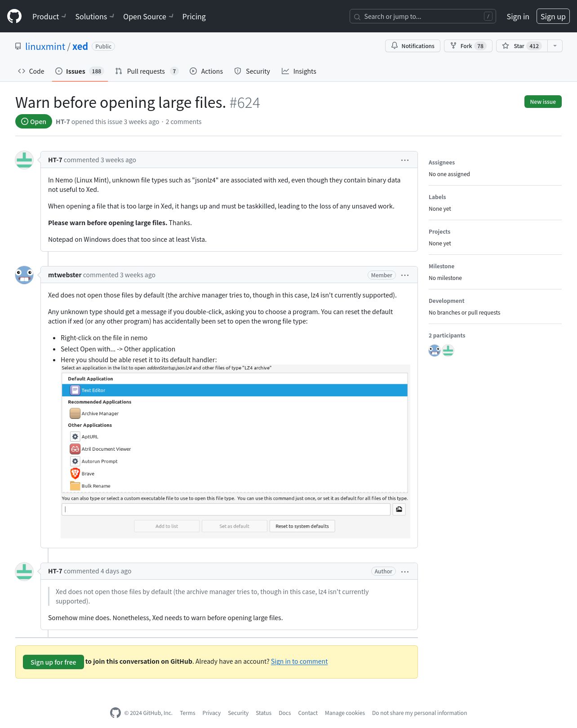Viewport: 577px width, 728px height.
Task: Click the New issue button
Action: [543, 102]
